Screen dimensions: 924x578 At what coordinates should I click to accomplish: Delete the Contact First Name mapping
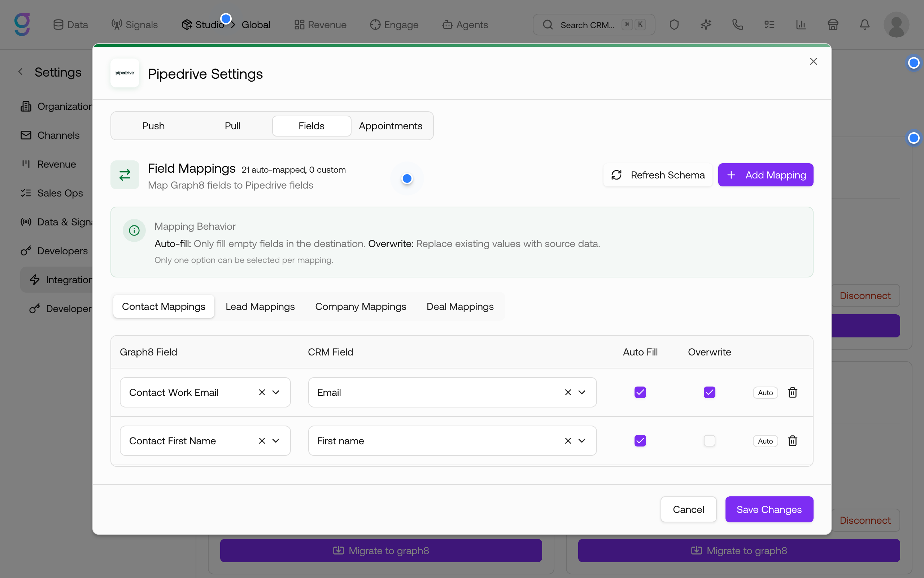coord(793,441)
